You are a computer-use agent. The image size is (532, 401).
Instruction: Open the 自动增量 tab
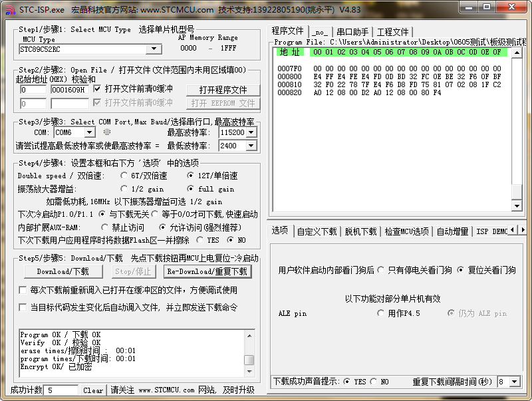pos(452,231)
